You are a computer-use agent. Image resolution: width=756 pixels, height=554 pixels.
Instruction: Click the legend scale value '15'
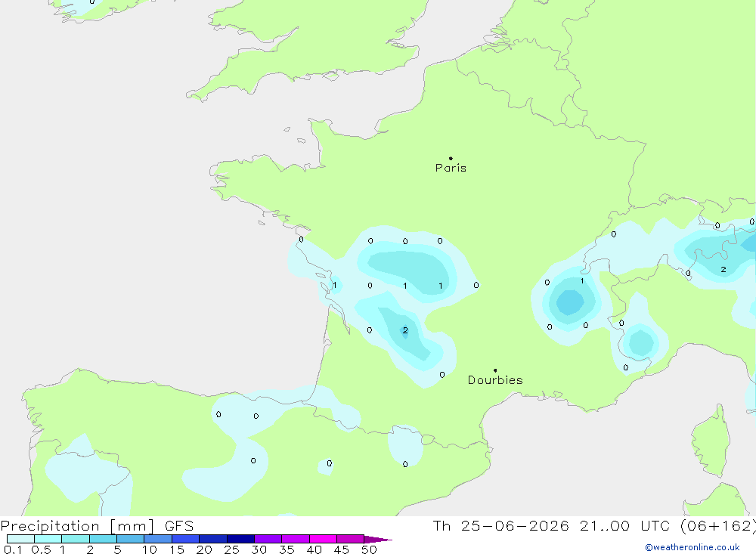177,549
